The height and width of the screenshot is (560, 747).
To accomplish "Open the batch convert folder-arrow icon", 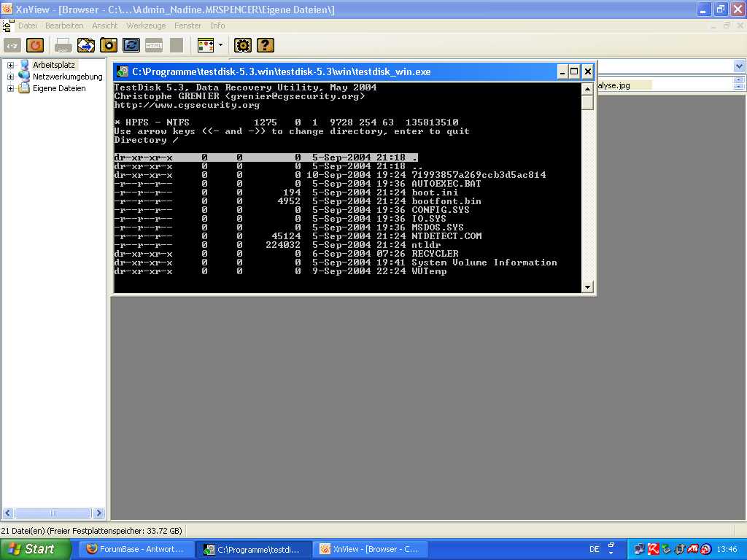I will pyautogui.click(x=86, y=45).
